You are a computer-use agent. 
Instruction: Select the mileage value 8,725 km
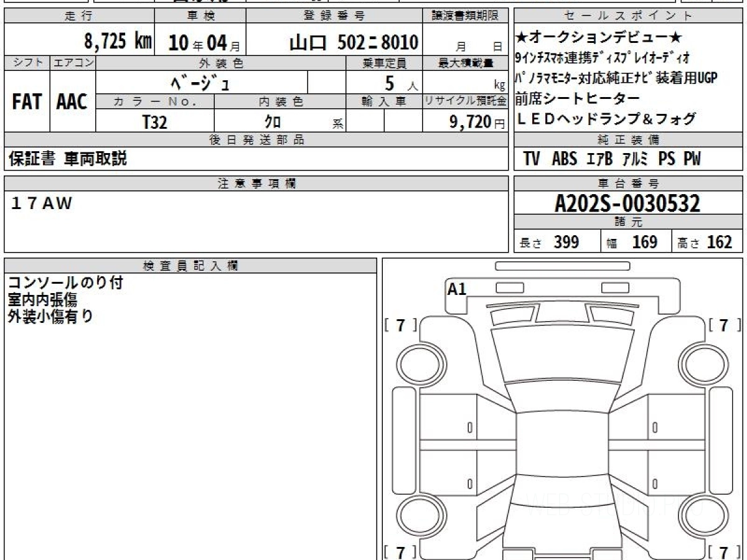point(118,42)
